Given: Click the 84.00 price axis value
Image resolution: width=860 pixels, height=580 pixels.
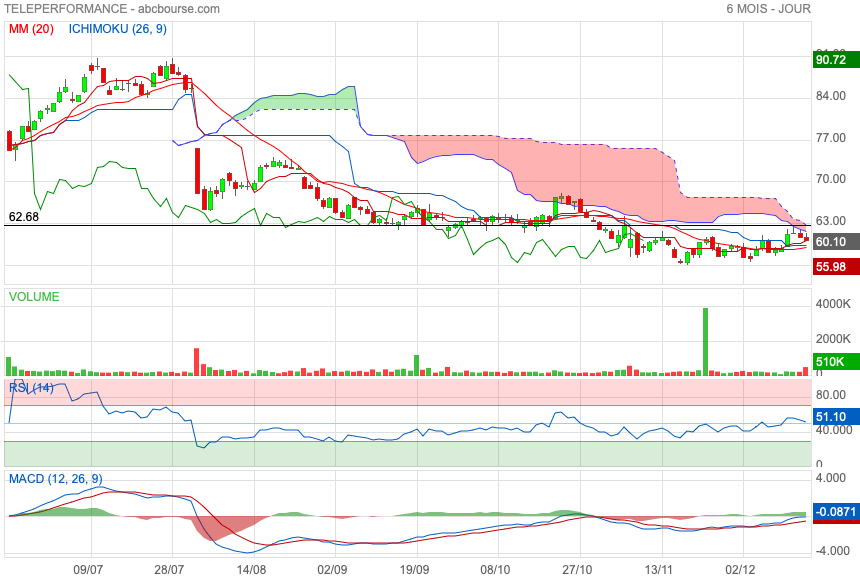Looking at the screenshot, I should pyautogui.click(x=830, y=96).
